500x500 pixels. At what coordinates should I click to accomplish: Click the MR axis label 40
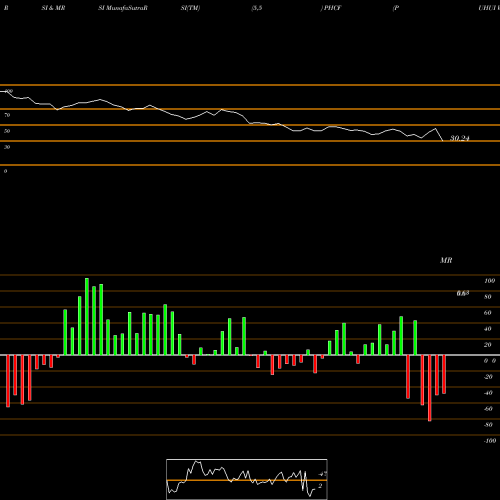(488, 329)
